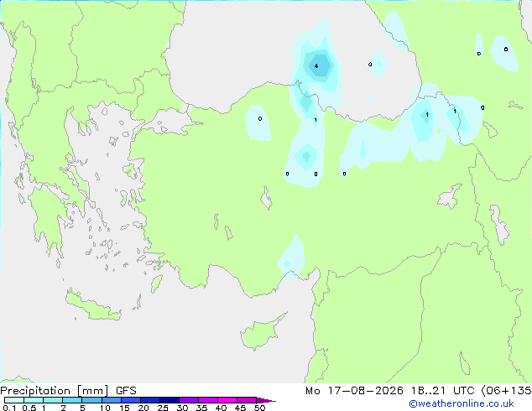Click the 'Mo' weekday label

pyautogui.click(x=313, y=391)
